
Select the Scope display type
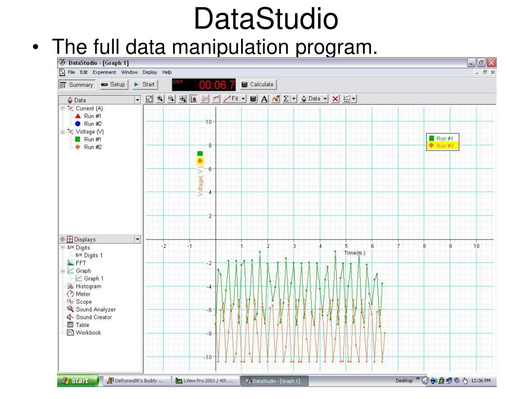click(84, 302)
